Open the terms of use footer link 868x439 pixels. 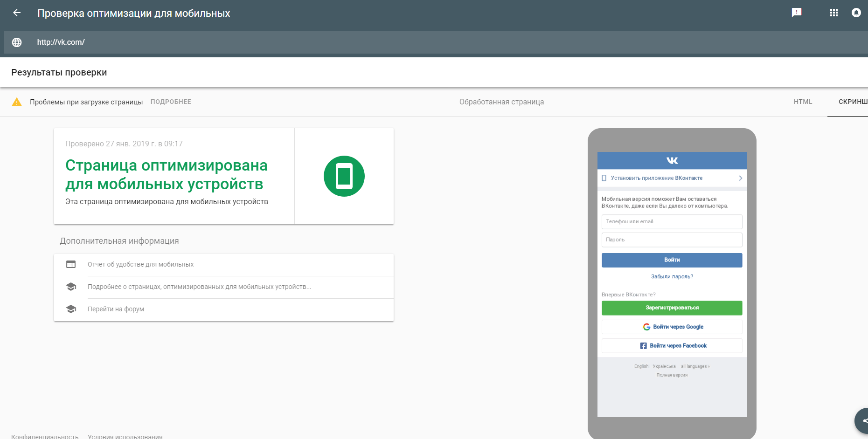click(x=125, y=436)
